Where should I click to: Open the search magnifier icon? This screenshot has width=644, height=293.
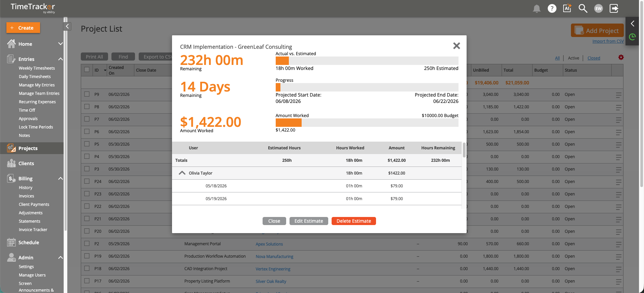pyautogui.click(x=583, y=8)
